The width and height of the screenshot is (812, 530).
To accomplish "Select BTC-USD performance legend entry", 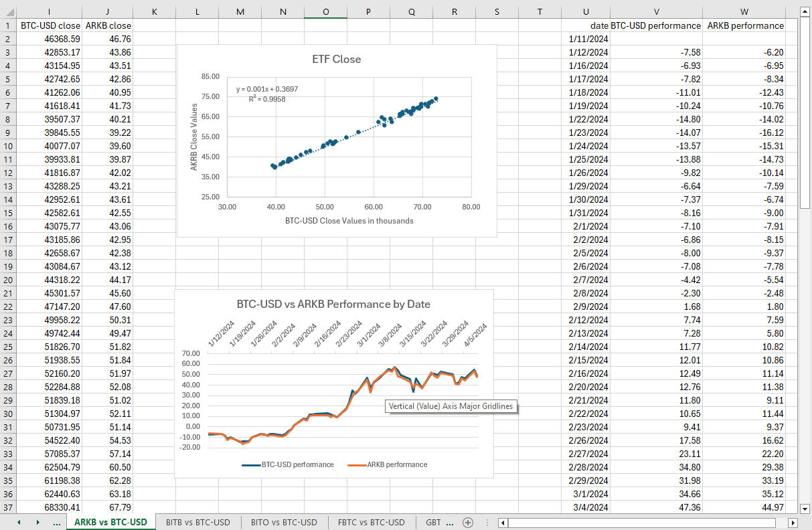I will click(x=288, y=464).
